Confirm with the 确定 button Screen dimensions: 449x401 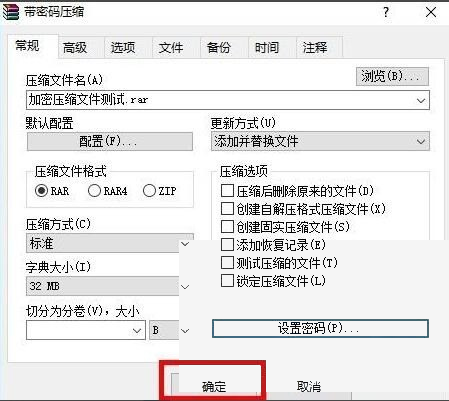pyautogui.click(x=214, y=386)
